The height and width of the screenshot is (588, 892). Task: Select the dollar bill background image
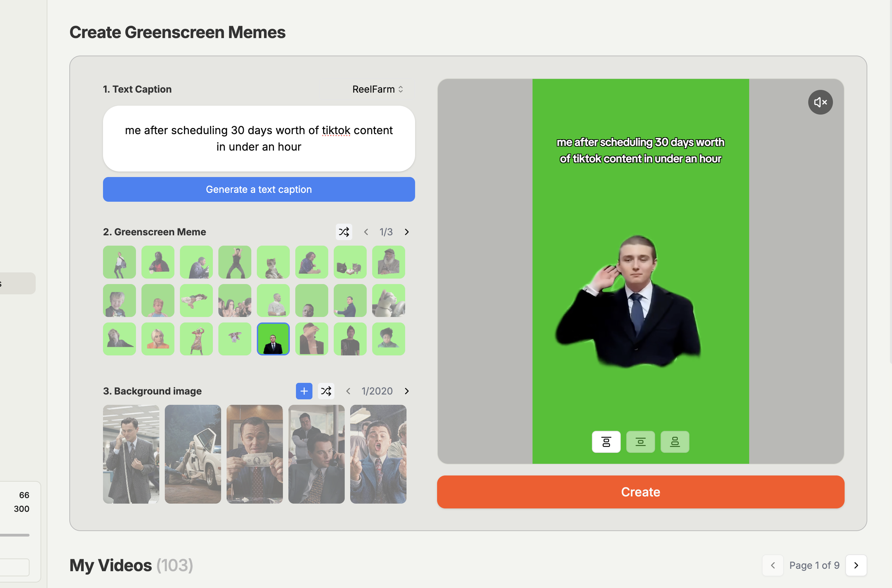254,454
